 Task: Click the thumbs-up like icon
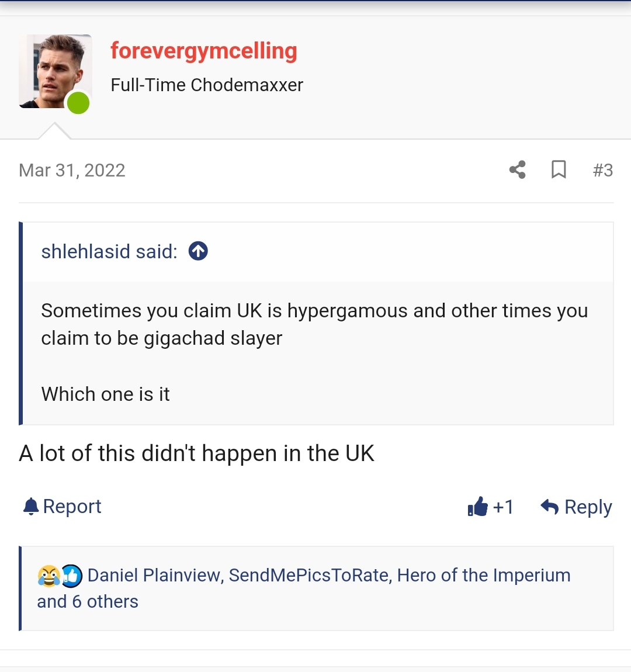(478, 507)
